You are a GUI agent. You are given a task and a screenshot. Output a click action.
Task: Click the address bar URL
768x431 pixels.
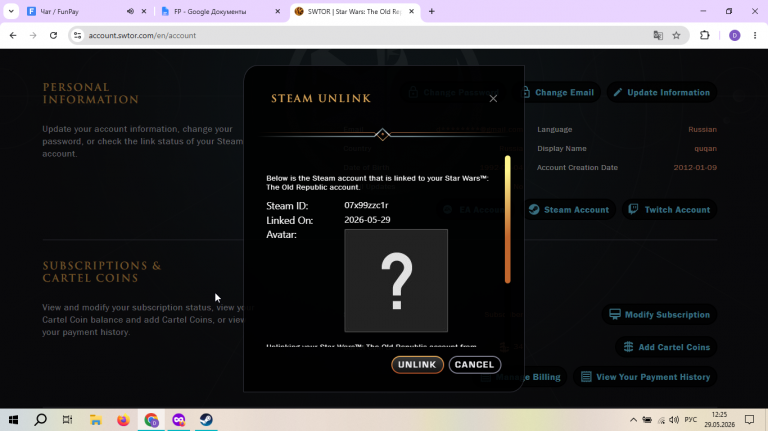coord(142,35)
